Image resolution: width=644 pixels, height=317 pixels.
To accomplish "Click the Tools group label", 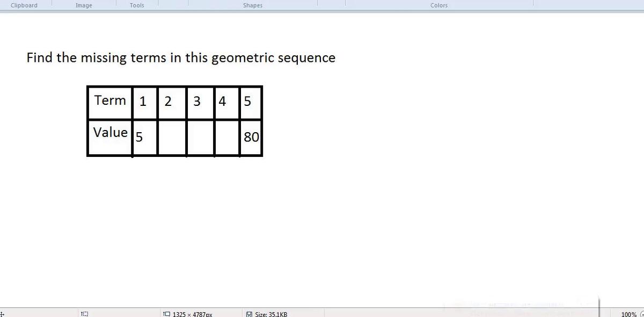I will point(137,5).
